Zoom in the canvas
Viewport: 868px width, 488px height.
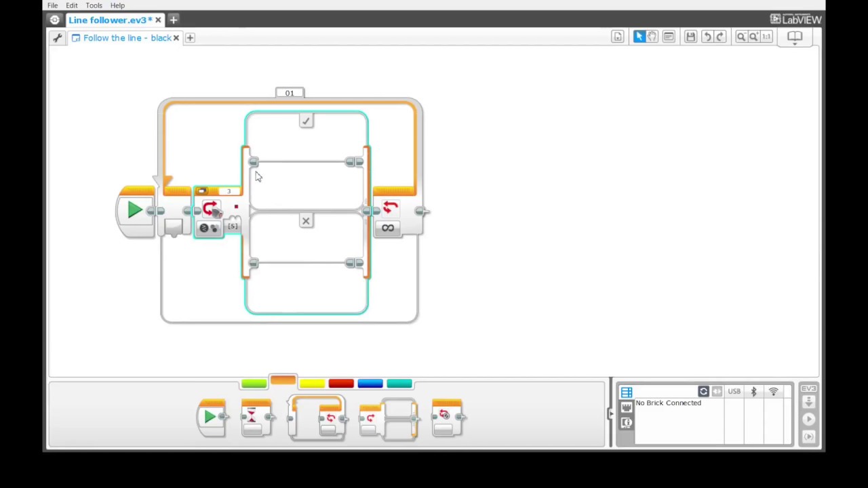click(x=754, y=37)
